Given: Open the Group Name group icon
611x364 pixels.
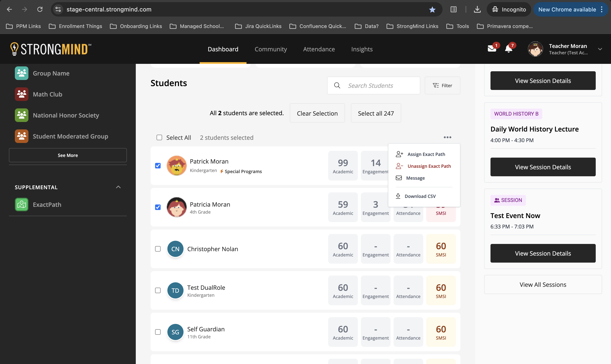Looking at the screenshot, I should pyautogui.click(x=22, y=73).
